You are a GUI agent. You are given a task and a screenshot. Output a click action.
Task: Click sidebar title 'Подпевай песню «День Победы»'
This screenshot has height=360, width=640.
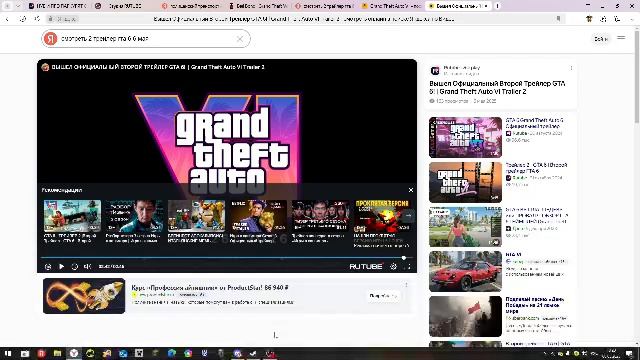[535, 305]
